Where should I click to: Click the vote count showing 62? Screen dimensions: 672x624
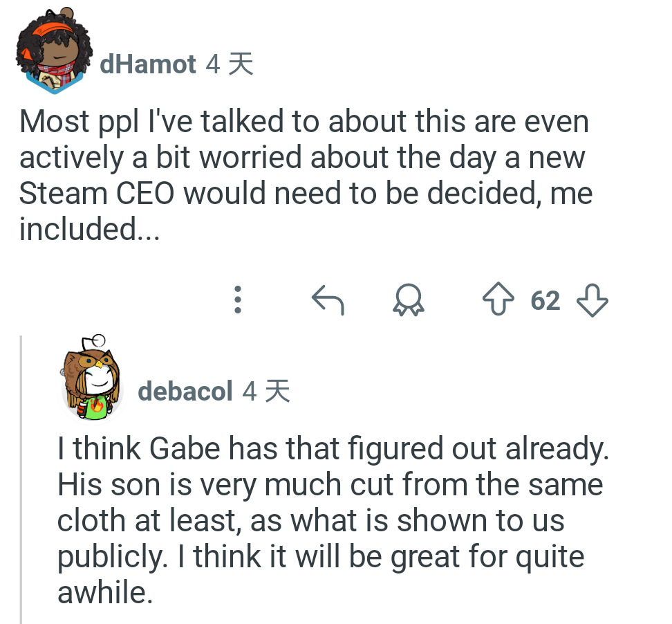pos(545,301)
